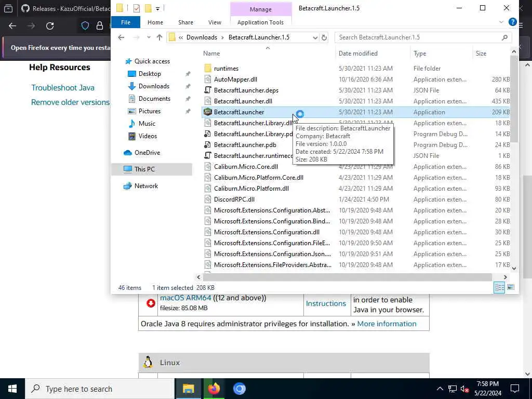Click the Remove older versions link
Screen dimensions: 532x399
coord(70,102)
